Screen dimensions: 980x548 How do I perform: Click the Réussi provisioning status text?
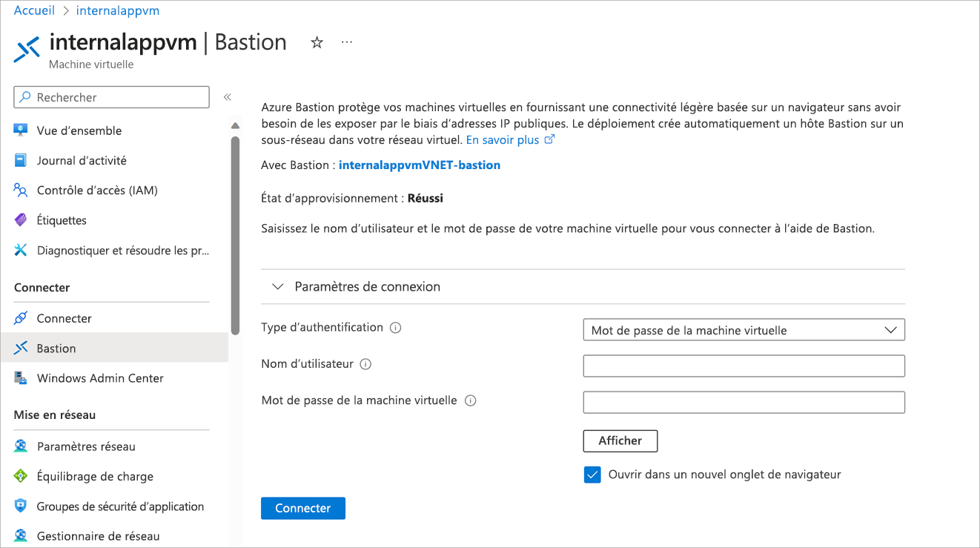coord(426,198)
